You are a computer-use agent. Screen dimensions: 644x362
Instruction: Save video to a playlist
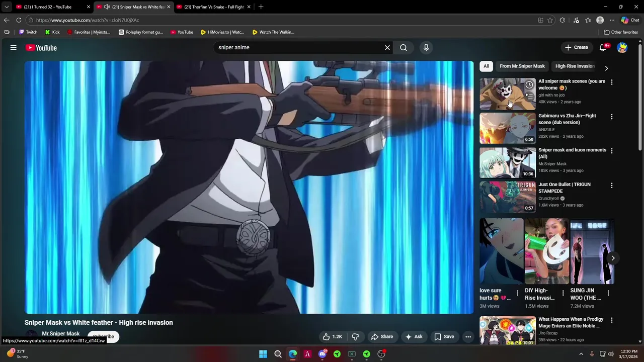click(444, 337)
